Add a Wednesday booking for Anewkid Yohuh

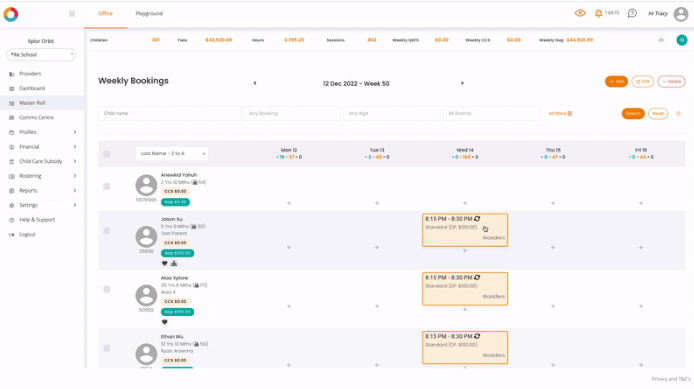(x=465, y=203)
